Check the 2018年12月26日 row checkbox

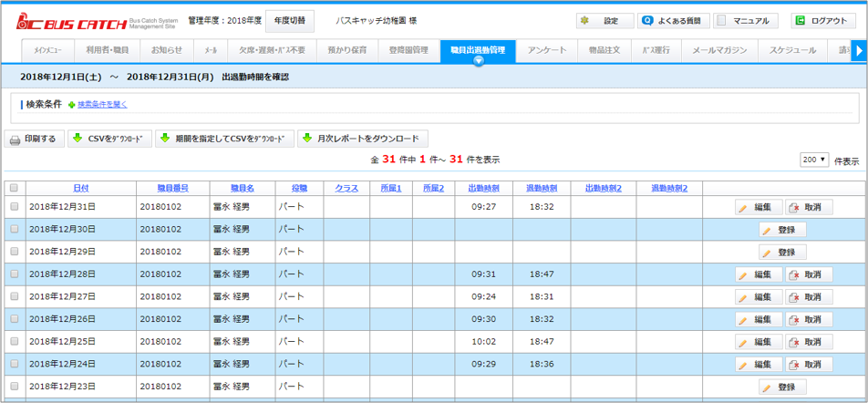pos(15,319)
